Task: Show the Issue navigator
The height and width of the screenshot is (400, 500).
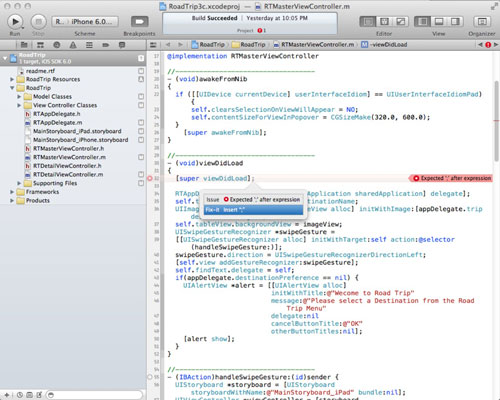Action: [x=73, y=45]
